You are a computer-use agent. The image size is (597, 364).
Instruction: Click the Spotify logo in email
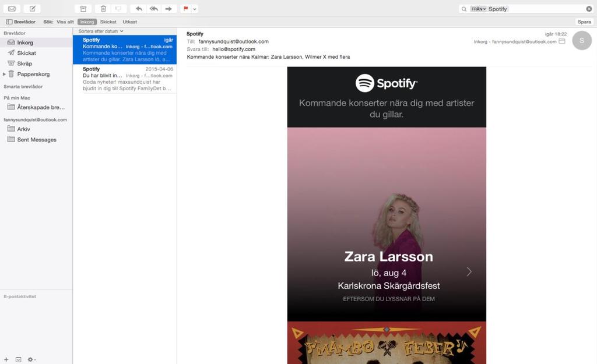[387, 83]
